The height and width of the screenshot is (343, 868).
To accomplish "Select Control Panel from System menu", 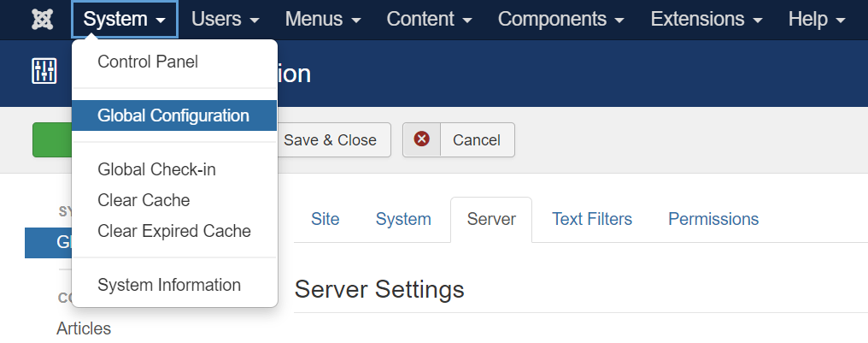I will coord(148,62).
